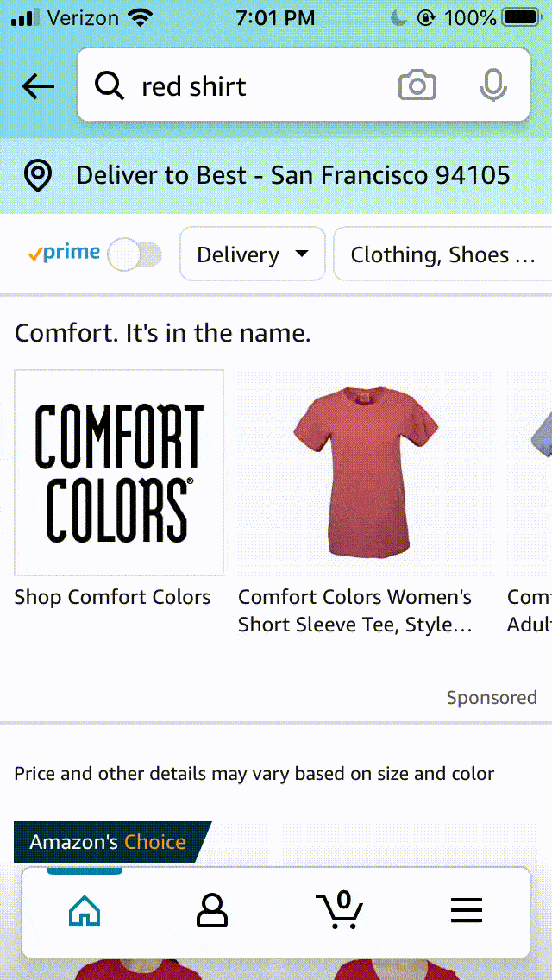552x980 pixels.
Task: Tap the search magnifier icon
Action: tap(109, 86)
